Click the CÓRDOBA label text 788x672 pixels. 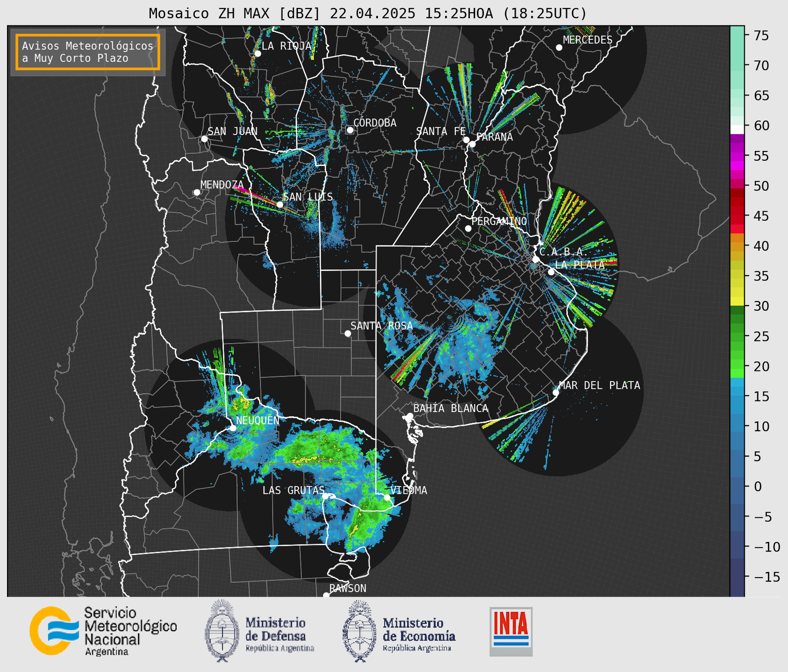pyautogui.click(x=375, y=123)
